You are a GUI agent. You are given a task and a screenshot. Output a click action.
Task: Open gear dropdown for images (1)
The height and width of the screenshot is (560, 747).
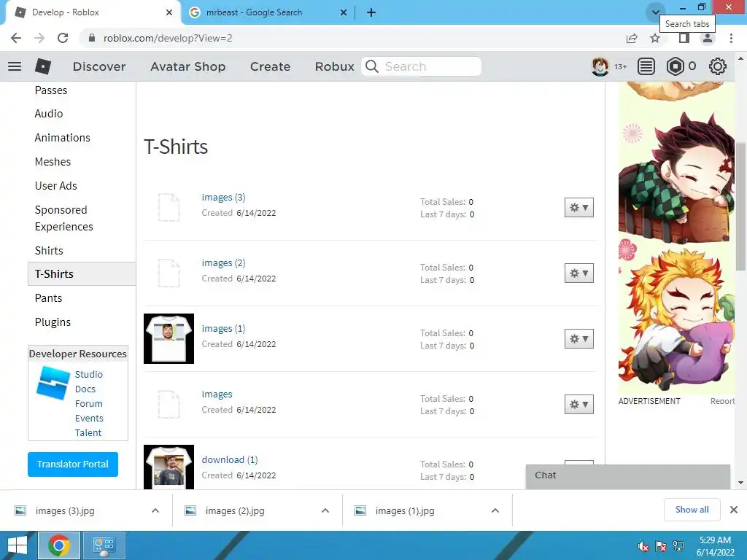point(578,338)
